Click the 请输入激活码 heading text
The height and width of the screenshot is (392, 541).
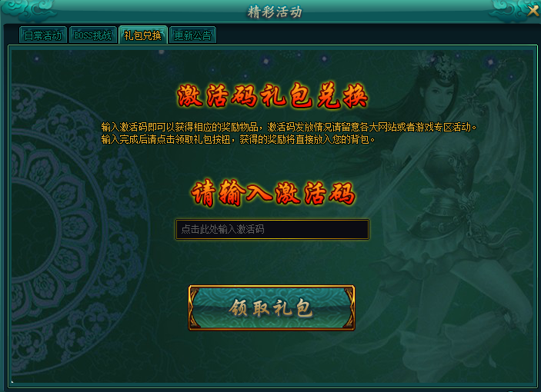pos(272,193)
